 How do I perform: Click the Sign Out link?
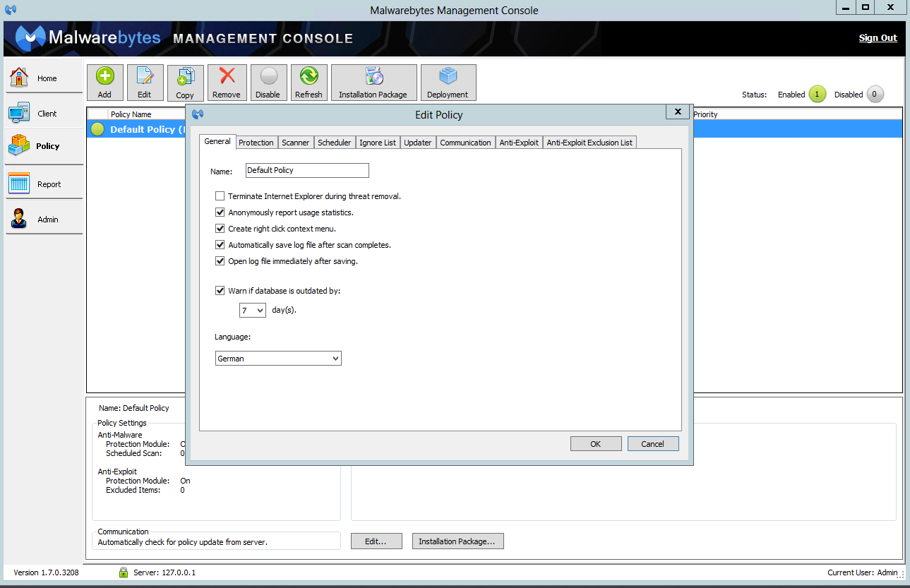(x=878, y=38)
